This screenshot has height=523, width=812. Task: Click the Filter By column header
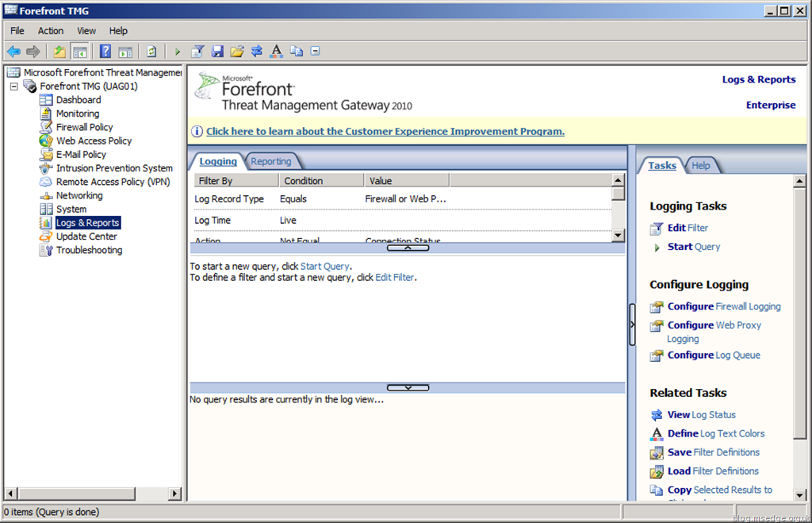point(236,180)
